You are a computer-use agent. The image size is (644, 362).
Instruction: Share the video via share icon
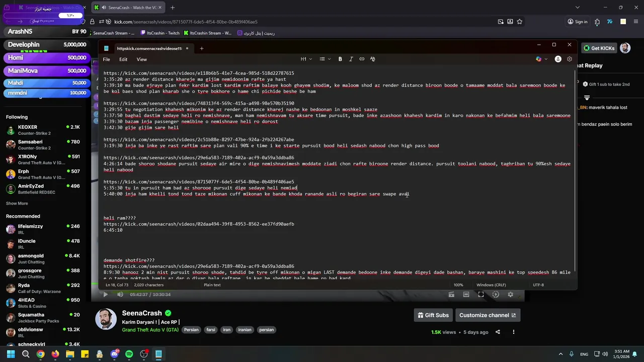point(498,332)
